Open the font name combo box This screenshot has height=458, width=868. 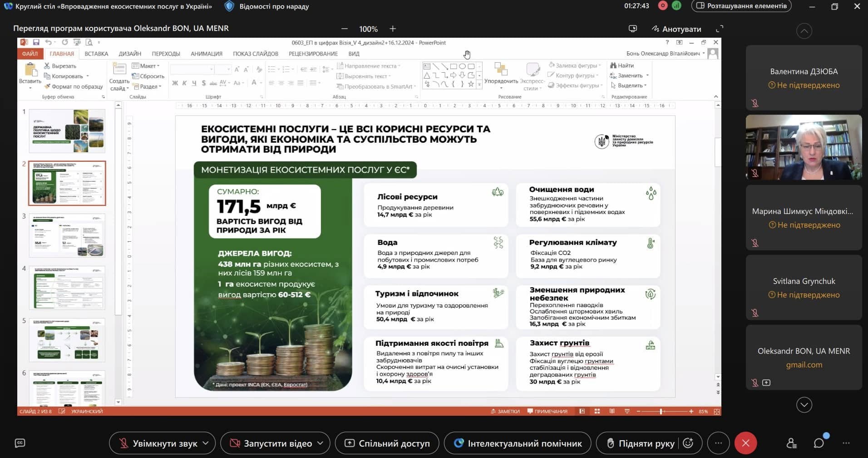tap(192, 69)
